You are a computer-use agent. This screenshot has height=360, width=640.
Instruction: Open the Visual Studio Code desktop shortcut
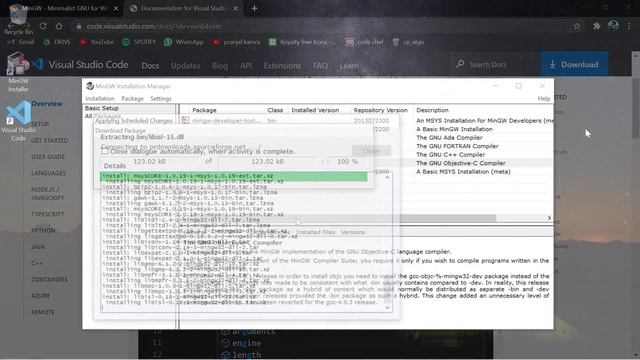pyautogui.click(x=18, y=121)
